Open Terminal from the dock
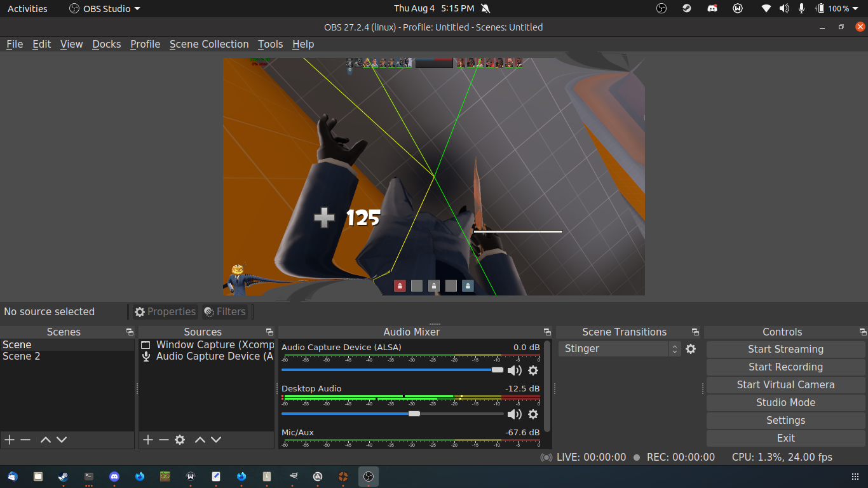868x488 pixels. click(x=89, y=477)
